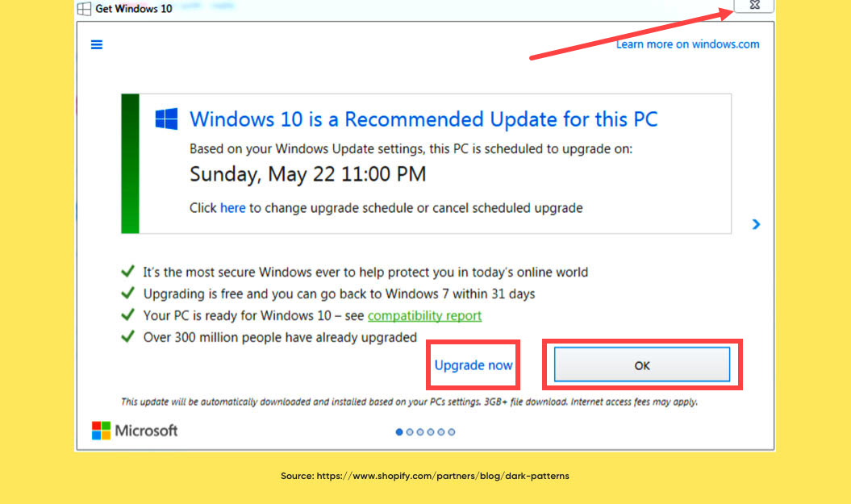The image size is (851, 504).
Task: Click the green gradient accent bar
Action: pos(129,163)
